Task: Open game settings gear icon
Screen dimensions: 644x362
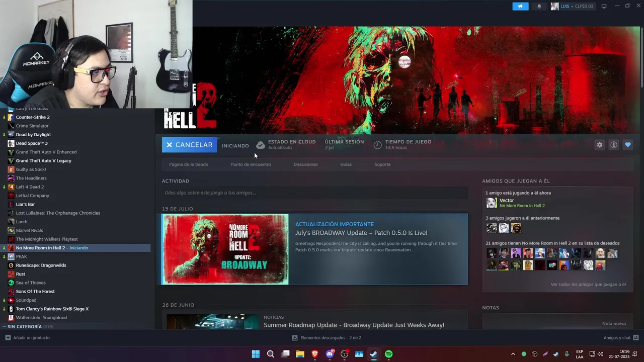Action: coord(599,145)
